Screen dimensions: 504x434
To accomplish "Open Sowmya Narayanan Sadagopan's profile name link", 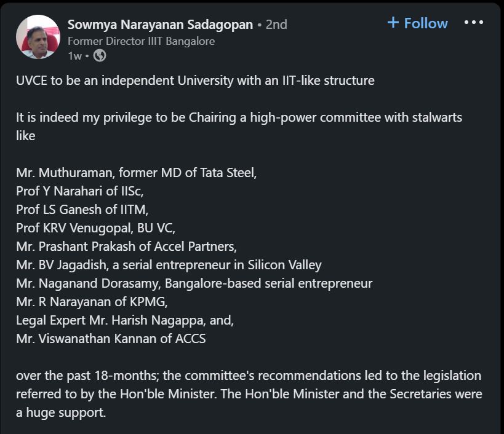I will 160,25.
